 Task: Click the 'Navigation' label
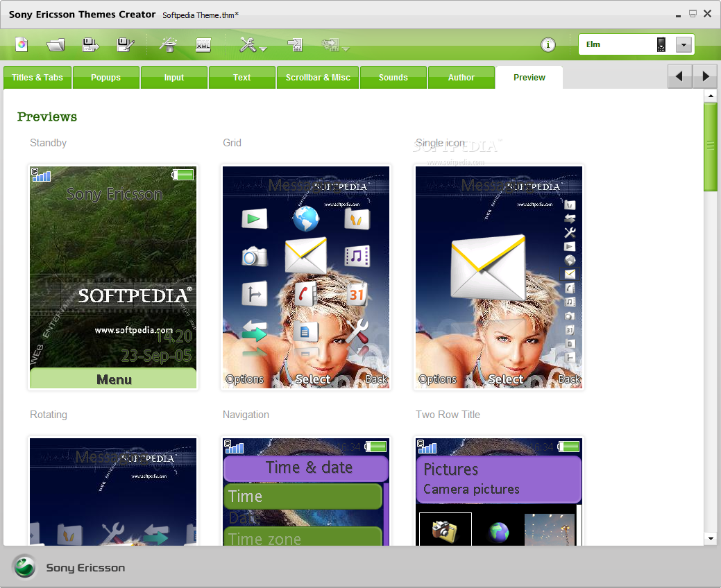coord(246,415)
